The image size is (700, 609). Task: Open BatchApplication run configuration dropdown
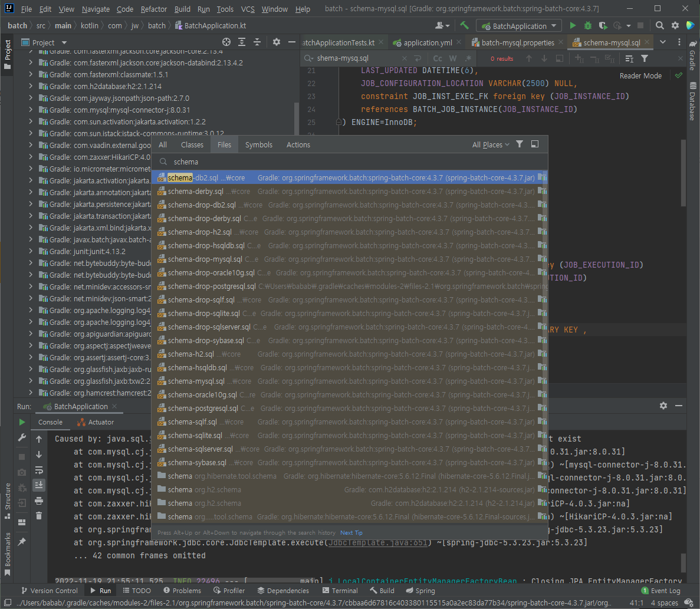tap(519, 26)
